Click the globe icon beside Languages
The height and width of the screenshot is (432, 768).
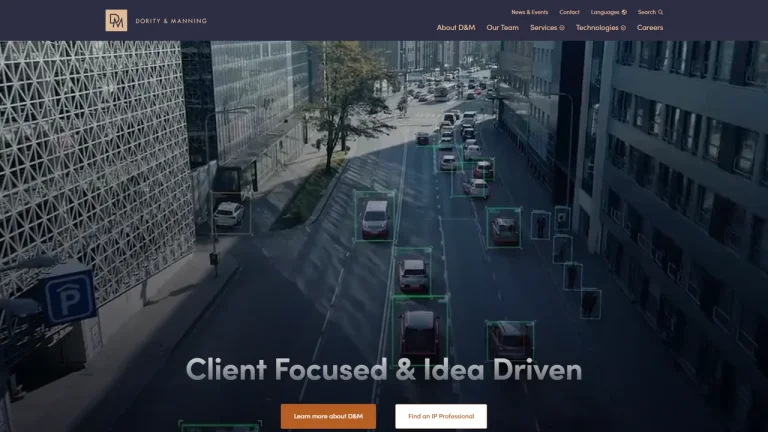coord(624,12)
